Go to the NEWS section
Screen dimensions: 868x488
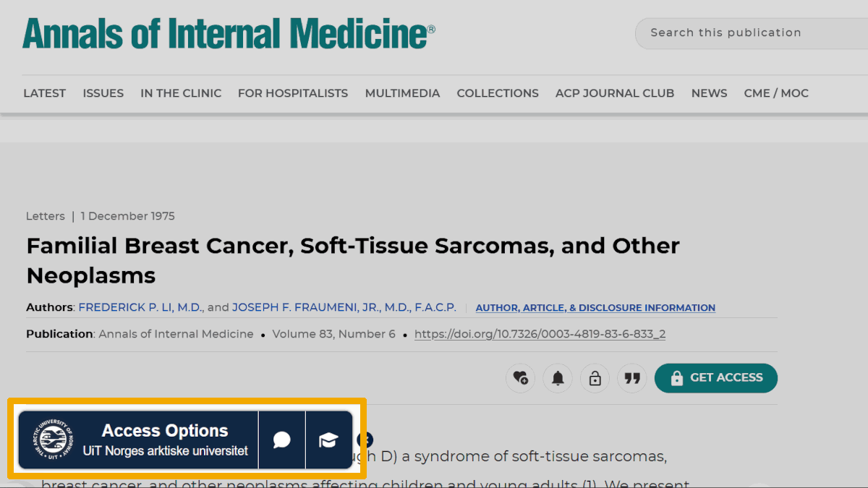[709, 93]
